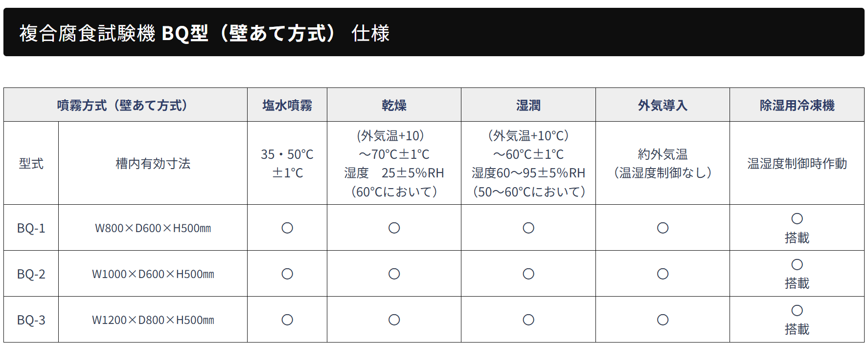Select the BQ-1 model cell
The width and height of the screenshot is (868, 344).
pos(31,228)
